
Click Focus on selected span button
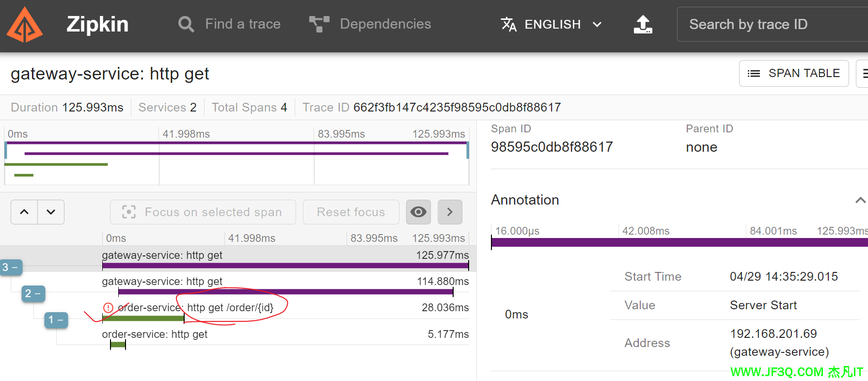click(x=203, y=212)
